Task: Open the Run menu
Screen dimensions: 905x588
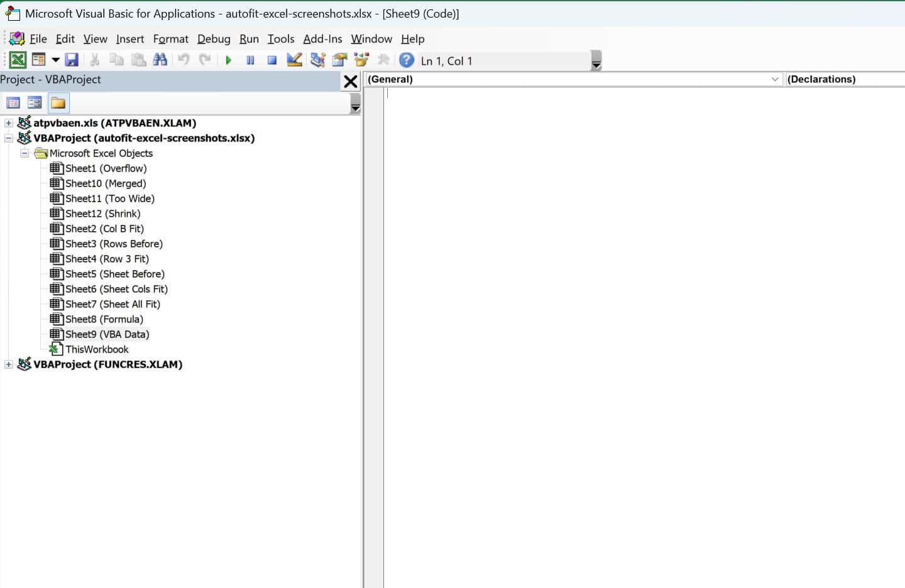Action: pyautogui.click(x=249, y=39)
